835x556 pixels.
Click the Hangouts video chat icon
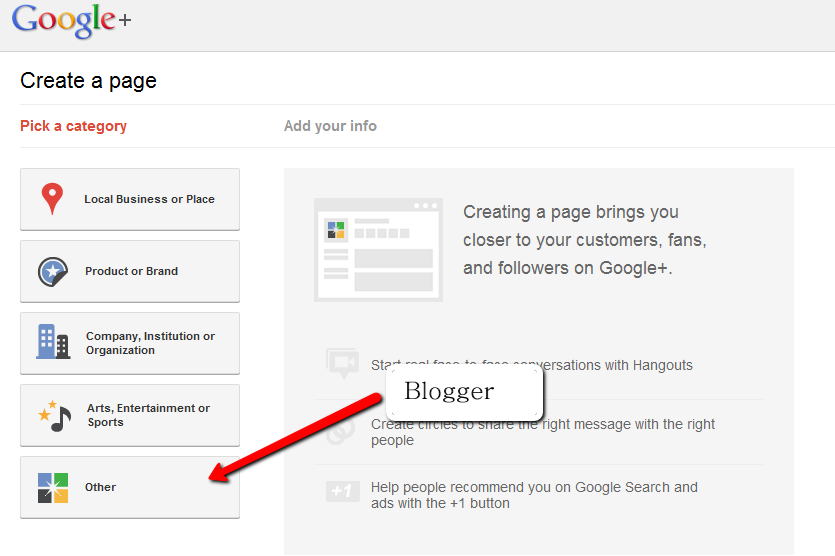click(342, 363)
